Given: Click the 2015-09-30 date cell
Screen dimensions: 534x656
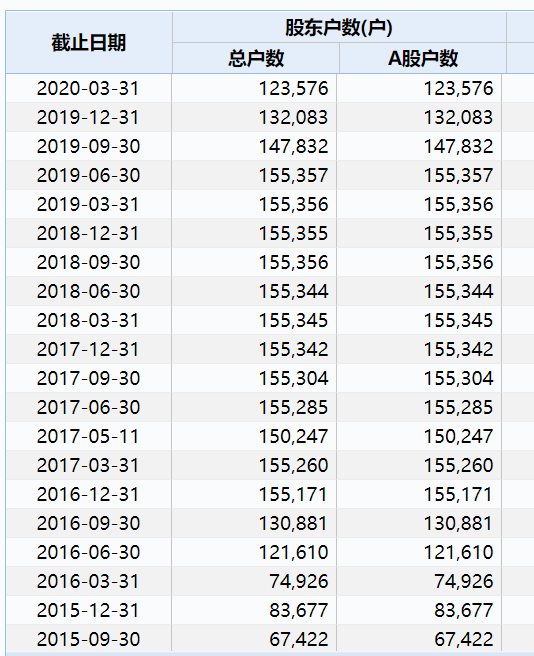Looking at the screenshot, I should [x=88, y=639].
